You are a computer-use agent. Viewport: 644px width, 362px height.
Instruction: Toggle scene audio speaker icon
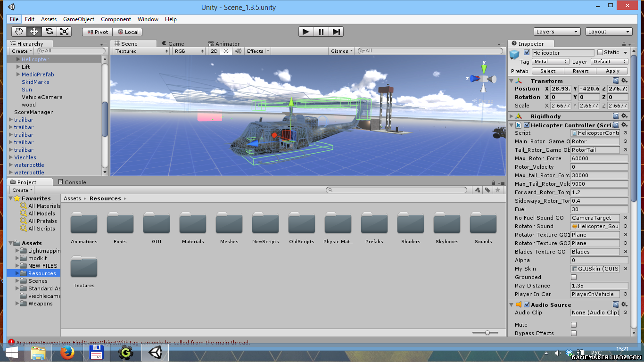point(238,51)
